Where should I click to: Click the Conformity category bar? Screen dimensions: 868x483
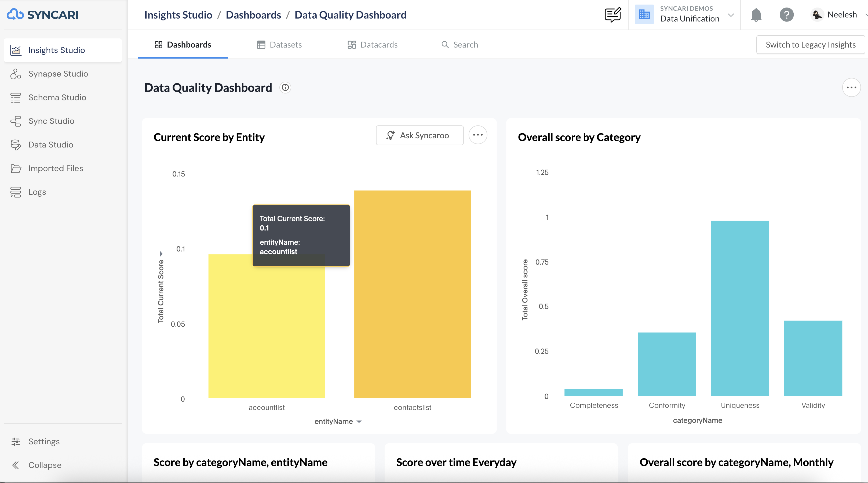click(x=667, y=364)
